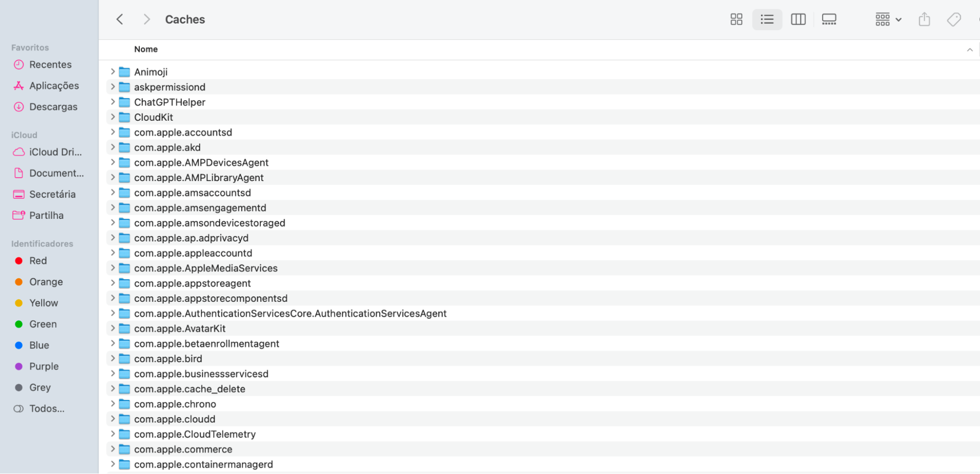Screen dimensions: 980x474
Task: Sort by the Nome column header
Action: [x=146, y=50]
